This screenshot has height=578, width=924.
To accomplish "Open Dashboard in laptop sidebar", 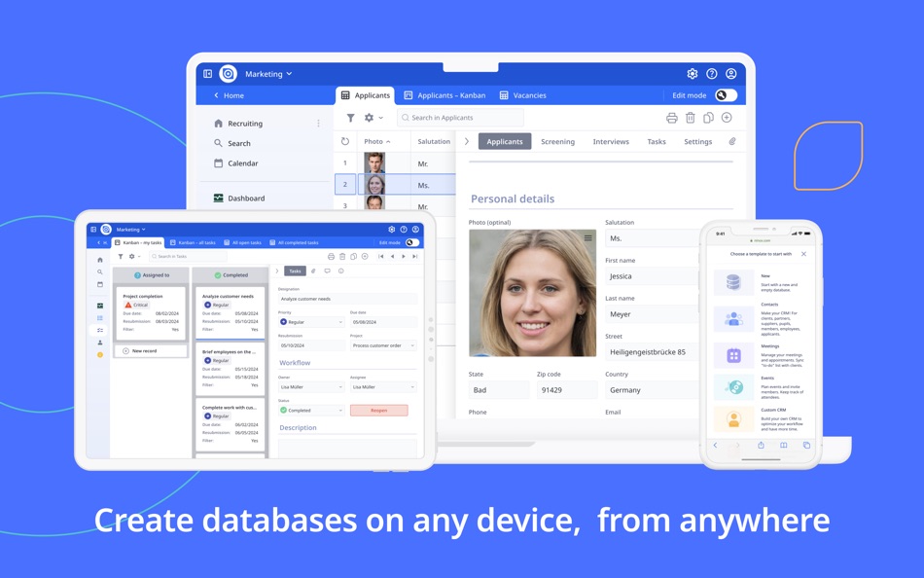I will coord(239,199).
